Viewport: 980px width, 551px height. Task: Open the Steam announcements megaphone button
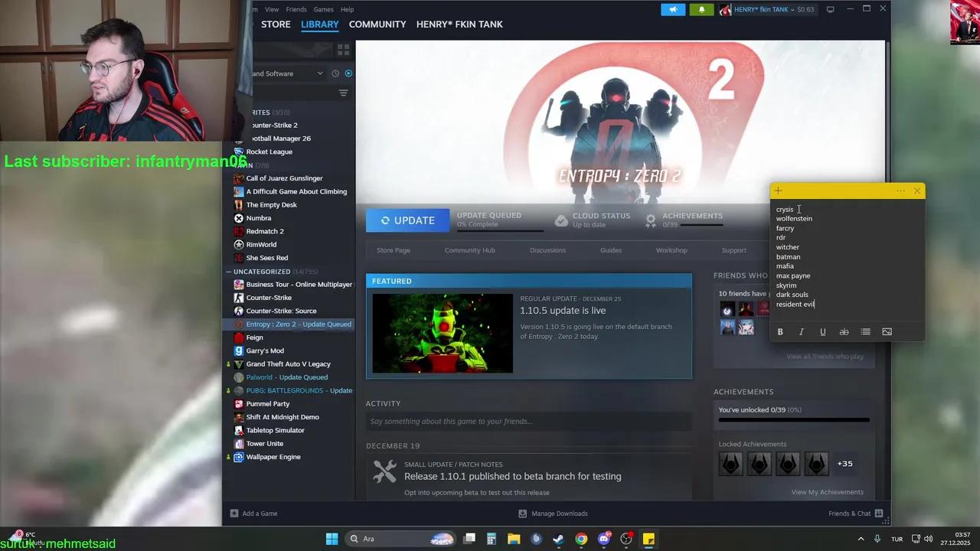tap(673, 9)
